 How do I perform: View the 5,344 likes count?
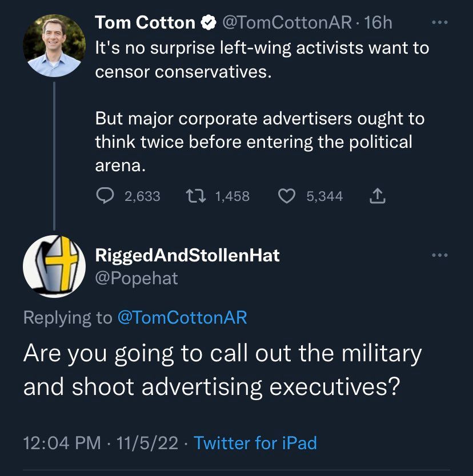(324, 196)
